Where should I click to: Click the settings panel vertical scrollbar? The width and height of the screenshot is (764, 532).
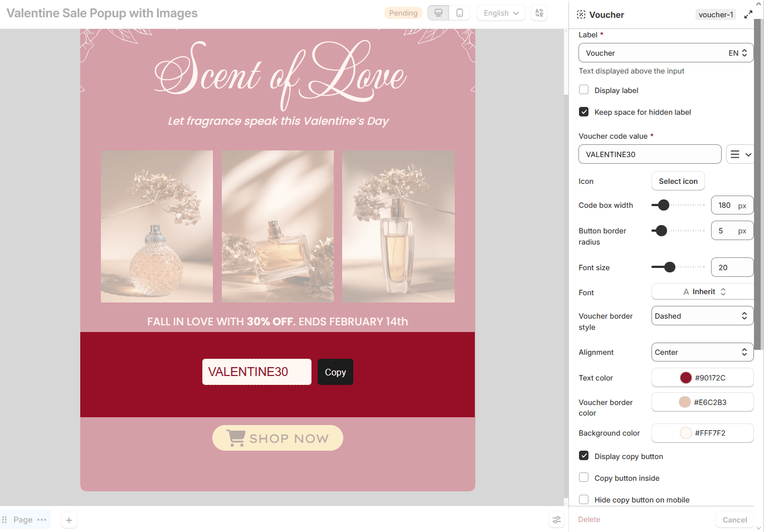(x=758, y=184)
